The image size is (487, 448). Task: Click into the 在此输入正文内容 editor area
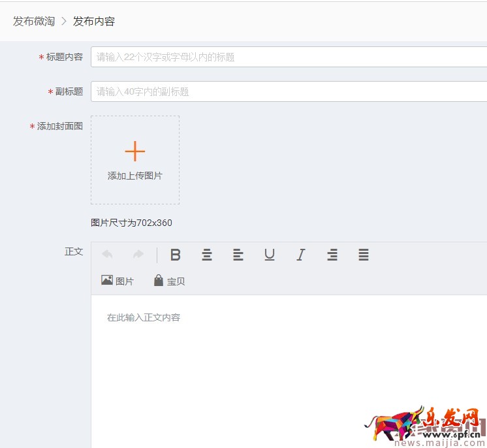[x=289, y=371]
